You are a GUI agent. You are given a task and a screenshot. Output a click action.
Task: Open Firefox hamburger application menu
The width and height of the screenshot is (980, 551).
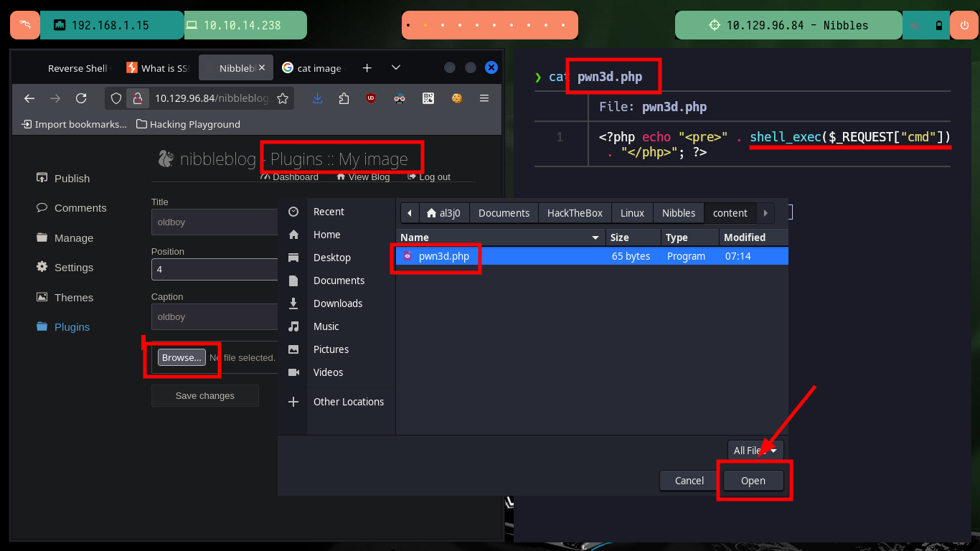click(484, 98)
